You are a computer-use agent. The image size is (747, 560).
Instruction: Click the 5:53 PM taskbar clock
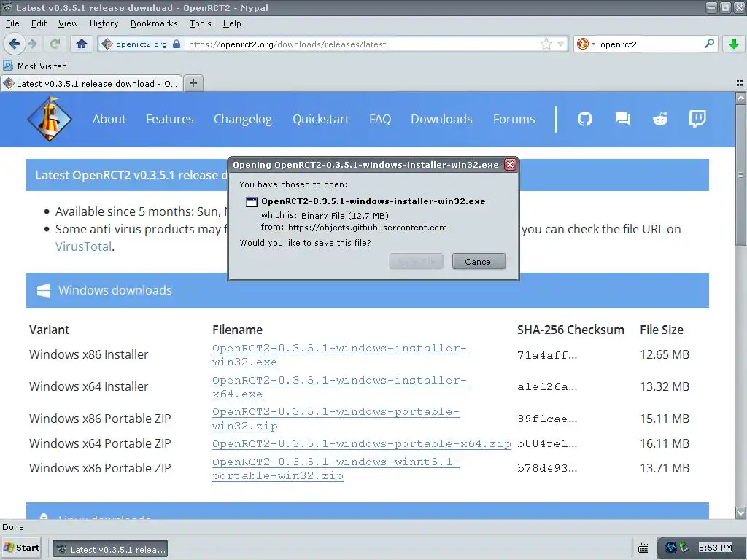click(715, 548)
